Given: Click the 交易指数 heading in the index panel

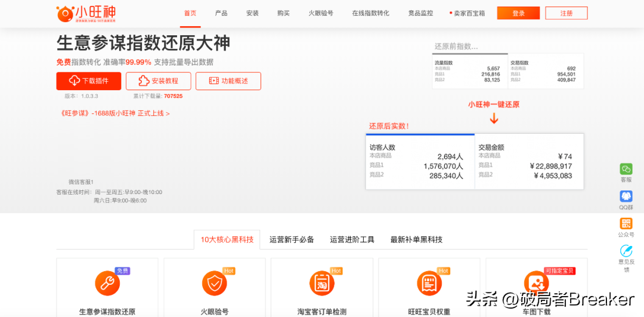Looking at the screenshot, I should [519, 63].
